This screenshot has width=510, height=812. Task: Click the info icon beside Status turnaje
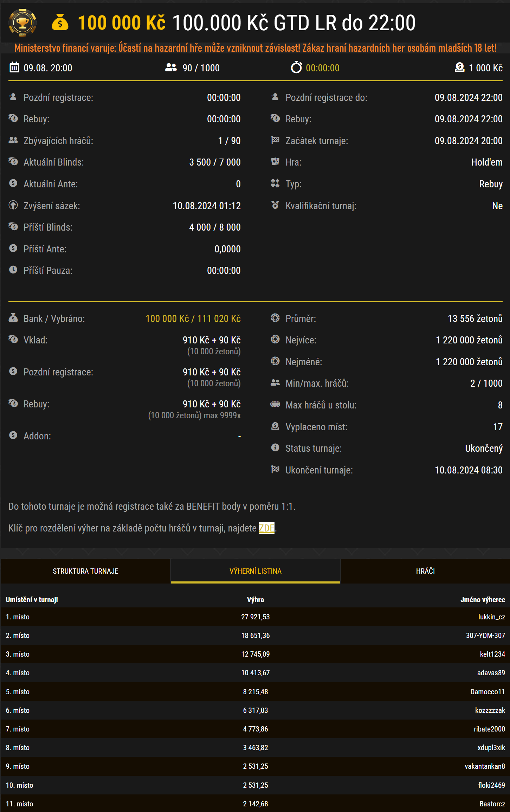275,448
